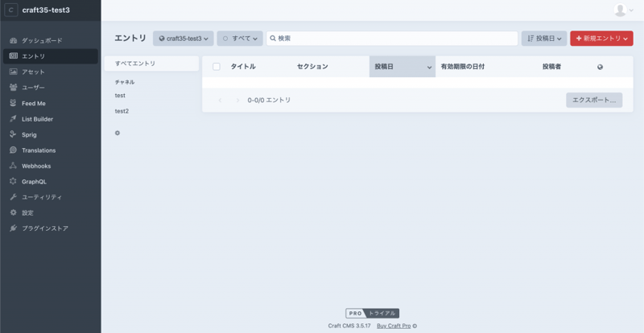Open プラグインストア in sidebar navigation
This screenshot has width=644, height=333.
51,228
